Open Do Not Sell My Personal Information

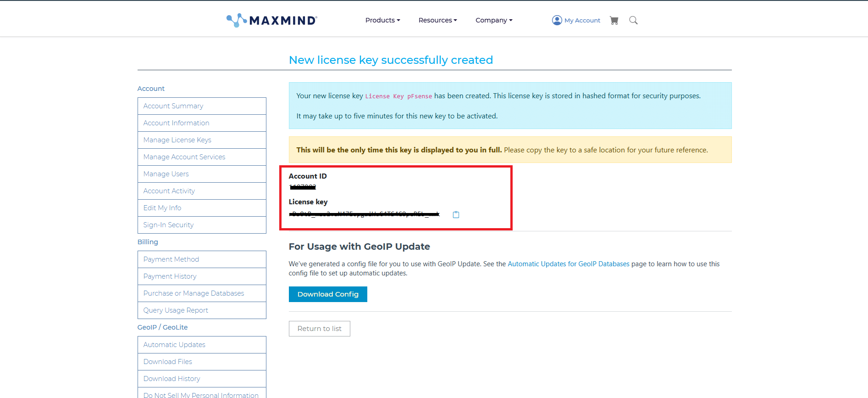tap(202, 393)
